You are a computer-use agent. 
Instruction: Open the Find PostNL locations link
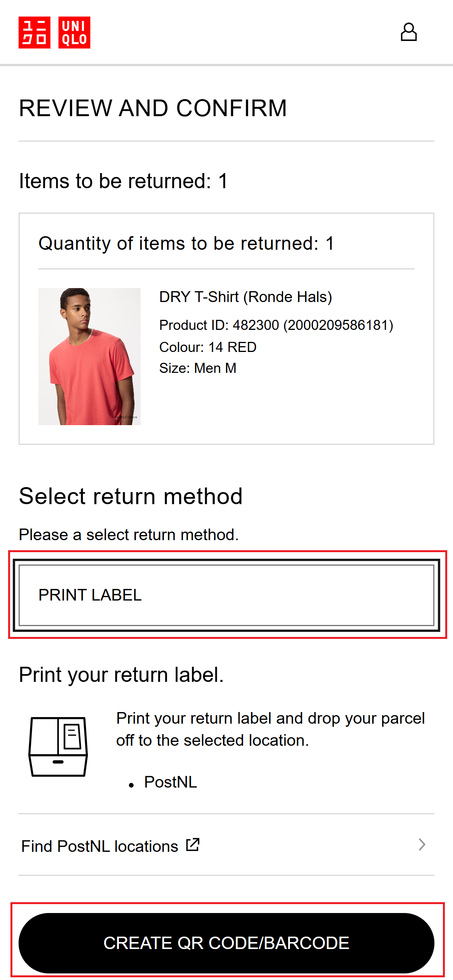pyautogui.click(x=100, y=846)
